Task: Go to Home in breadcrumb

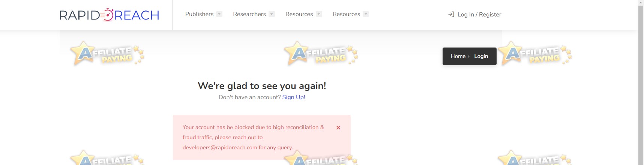Action: (458, 56)
